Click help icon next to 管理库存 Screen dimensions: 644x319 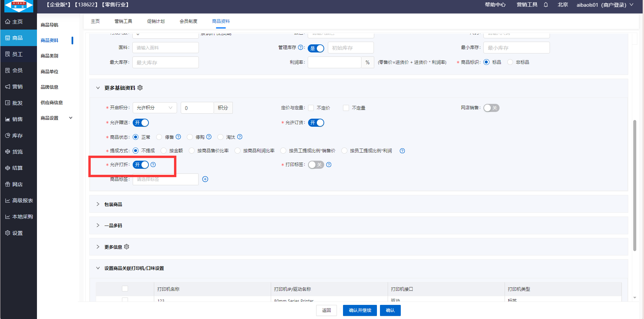pos(301,48)
